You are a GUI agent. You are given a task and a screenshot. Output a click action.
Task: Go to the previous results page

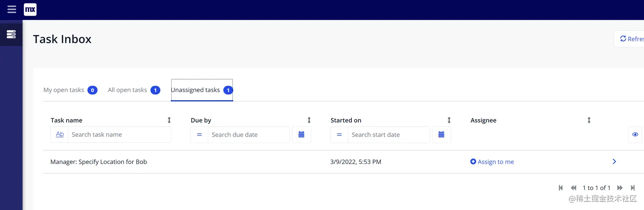(573, 188)
